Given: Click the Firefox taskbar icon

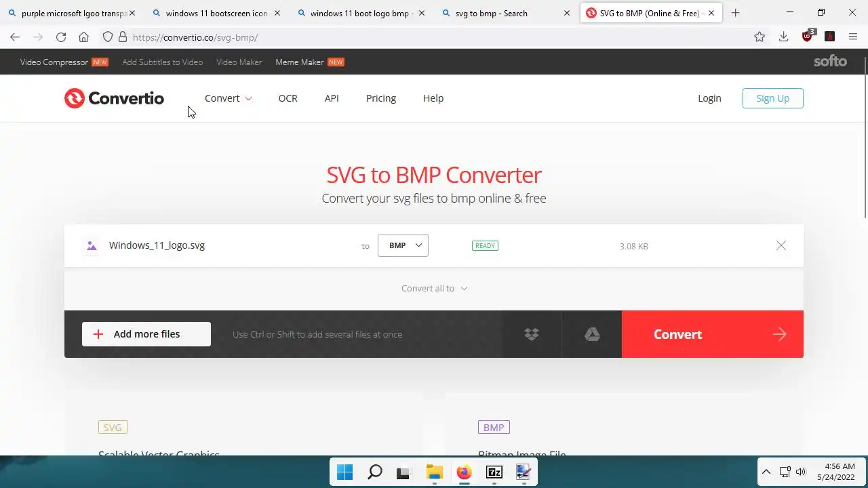Looking at the screenshot, I should (464, 472).
